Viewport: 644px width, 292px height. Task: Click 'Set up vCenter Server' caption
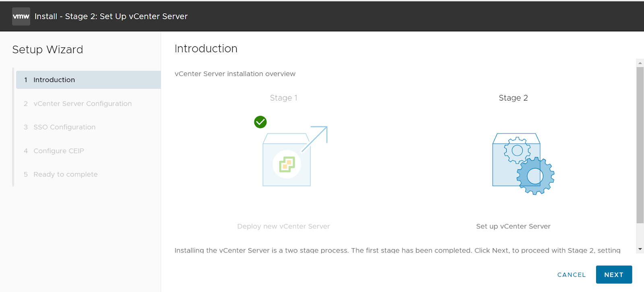click(513, 226)
